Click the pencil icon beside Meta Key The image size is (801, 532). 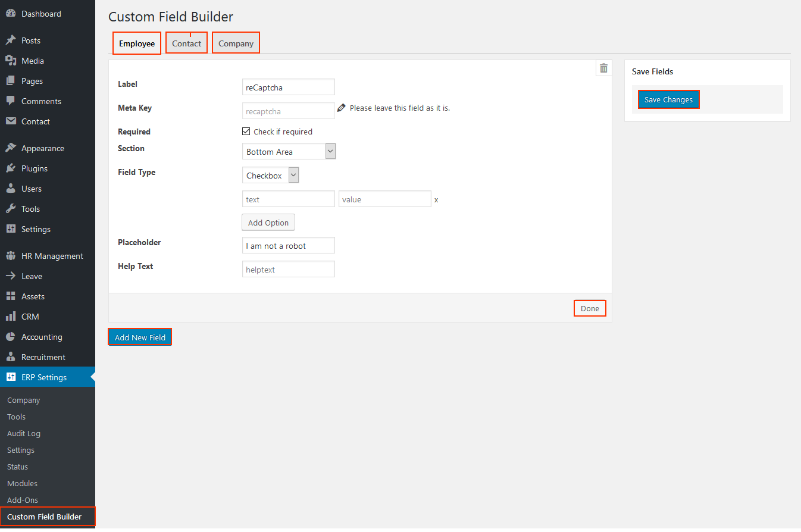coord(341,107)
